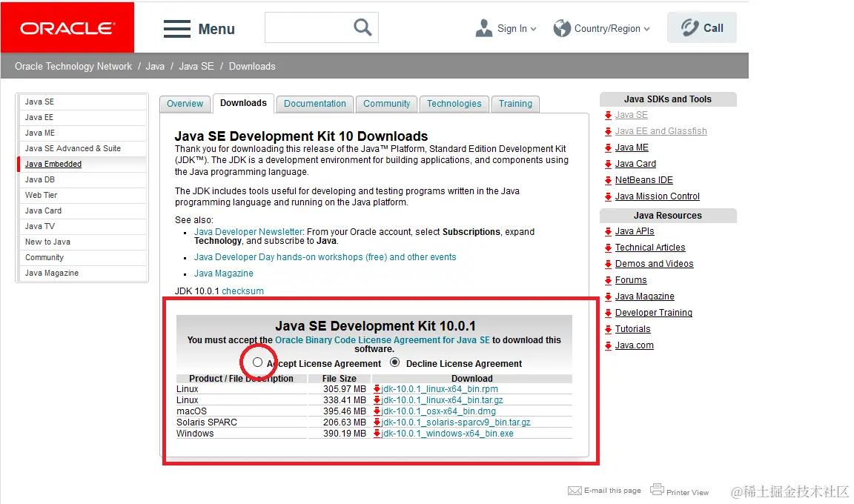Go to Java breadcrumb link
Viewport: 854px width, 504px height.
(x=155, y=67)
